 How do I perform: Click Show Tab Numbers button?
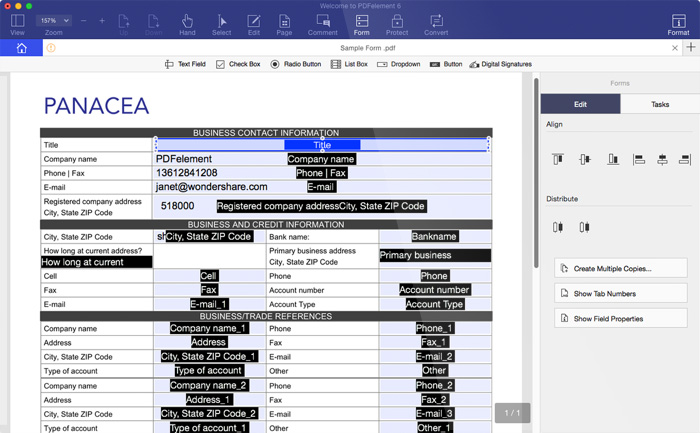coord(621,293)
